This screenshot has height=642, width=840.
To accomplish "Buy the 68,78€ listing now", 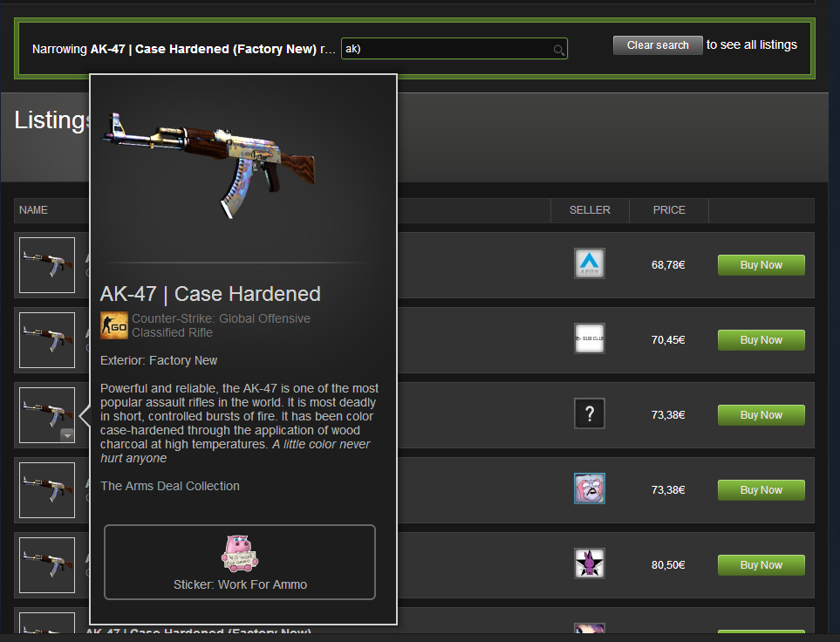I will coord(761,265).
